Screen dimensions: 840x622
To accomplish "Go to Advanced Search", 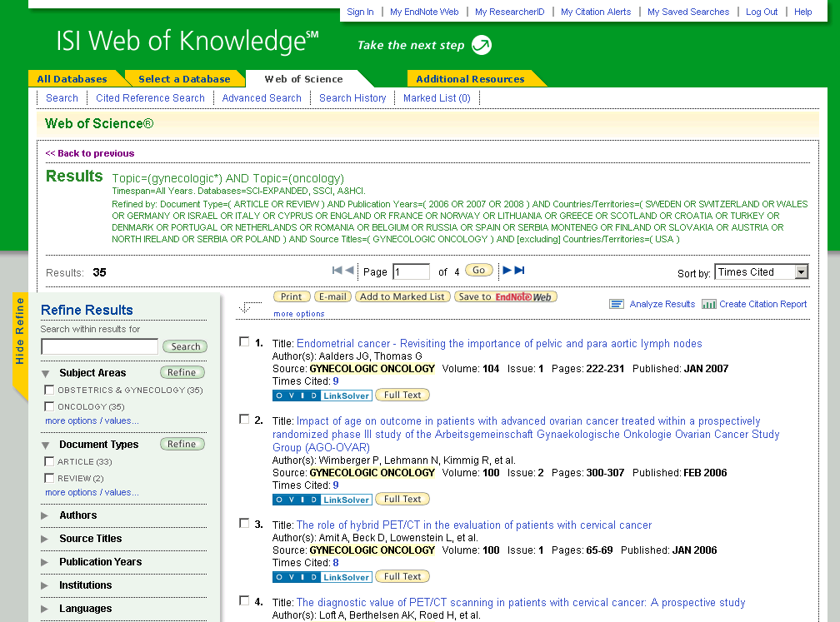I will point(262,98).
